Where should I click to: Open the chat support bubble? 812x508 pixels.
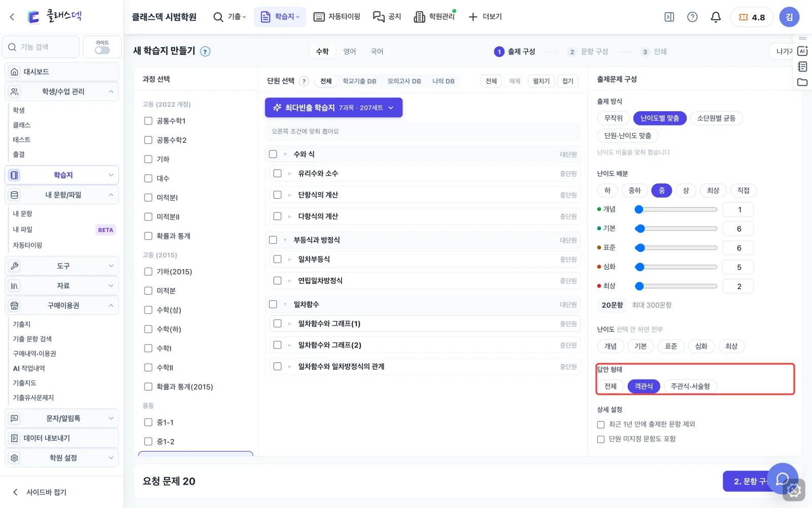pyautogui.click(x=783, y=479)
